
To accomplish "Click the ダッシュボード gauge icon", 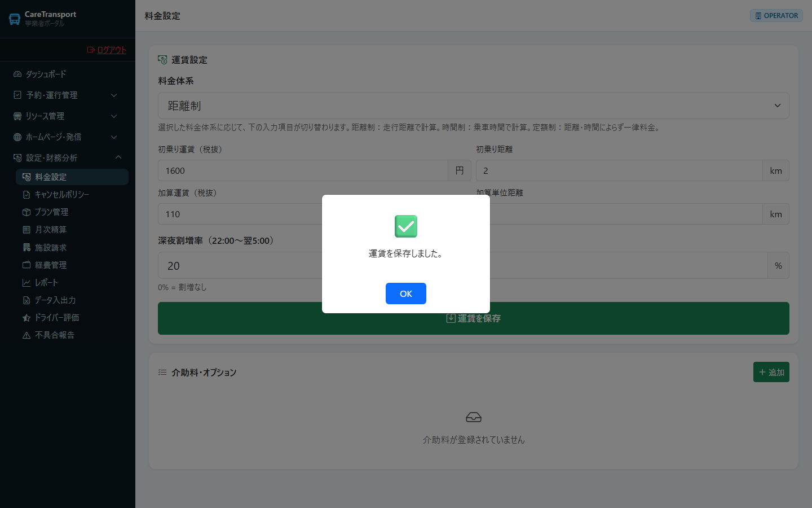I will point(17,74).
